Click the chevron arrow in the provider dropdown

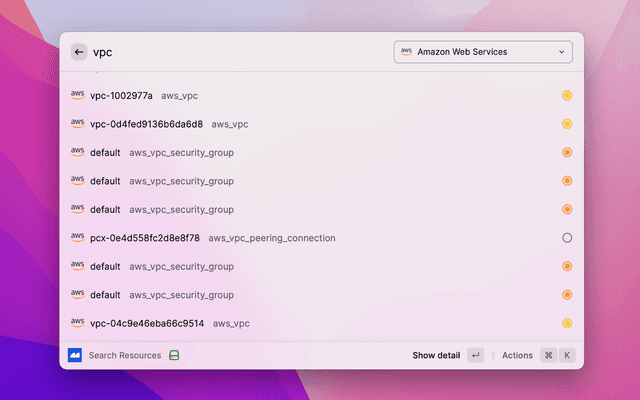tap(561, 52)
